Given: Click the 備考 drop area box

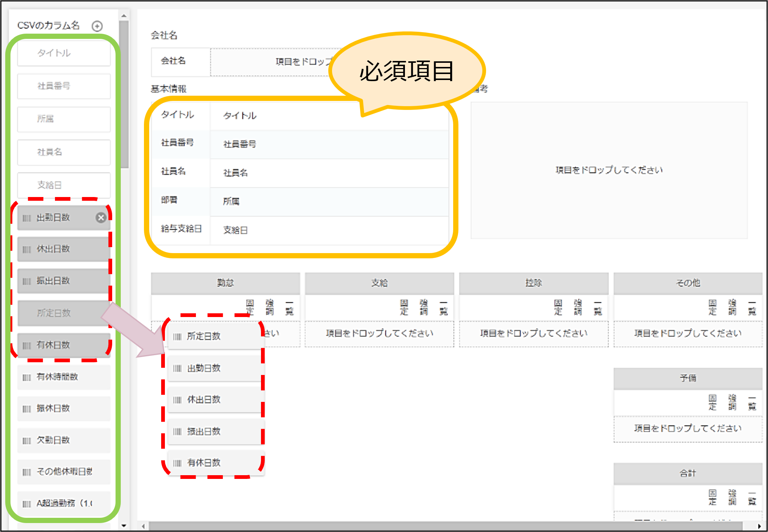Looking at the screenshot, I should pos(609,170).
